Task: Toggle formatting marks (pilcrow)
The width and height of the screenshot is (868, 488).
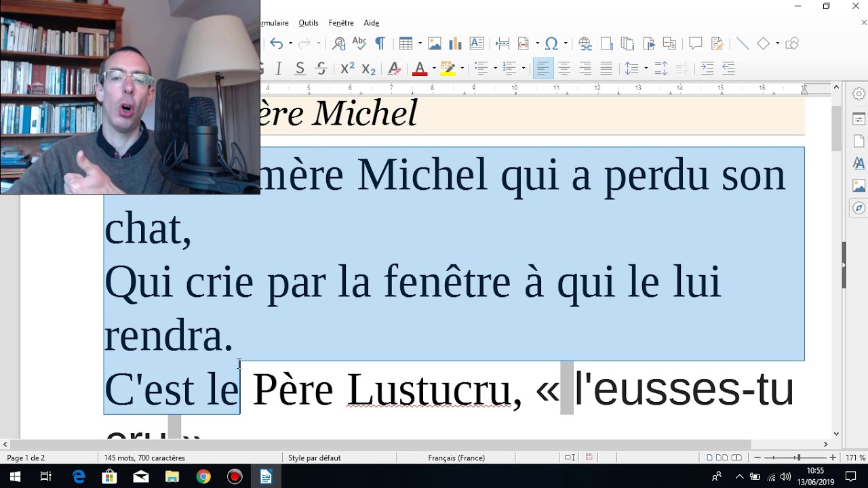Action: tap(380, 43)
